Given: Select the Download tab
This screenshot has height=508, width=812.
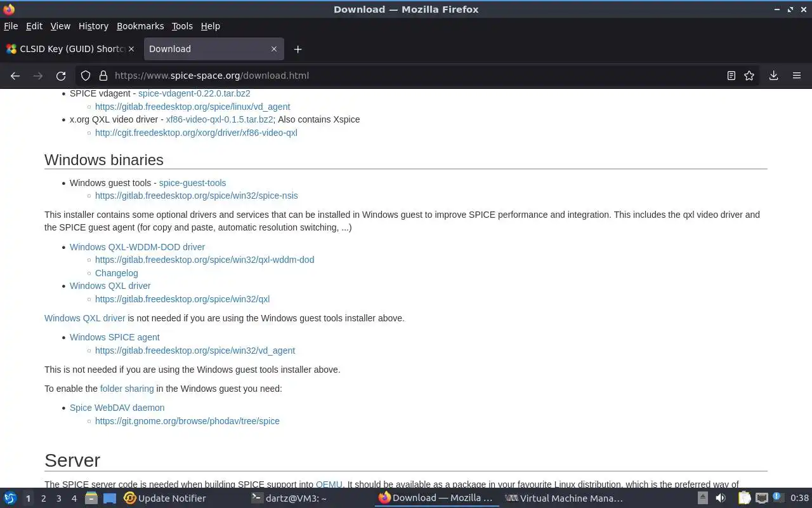Looking at the screenshot, I should coord(214,49).
